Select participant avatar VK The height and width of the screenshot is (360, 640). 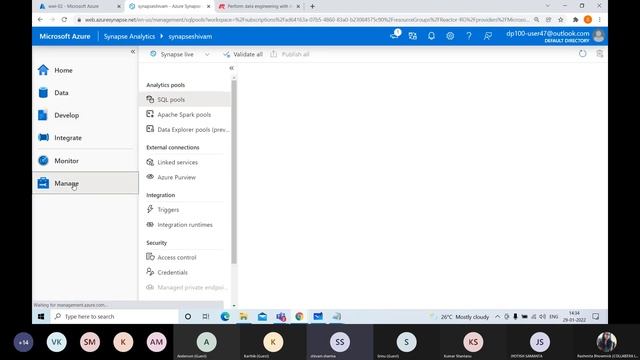click(x=56, y=342)
